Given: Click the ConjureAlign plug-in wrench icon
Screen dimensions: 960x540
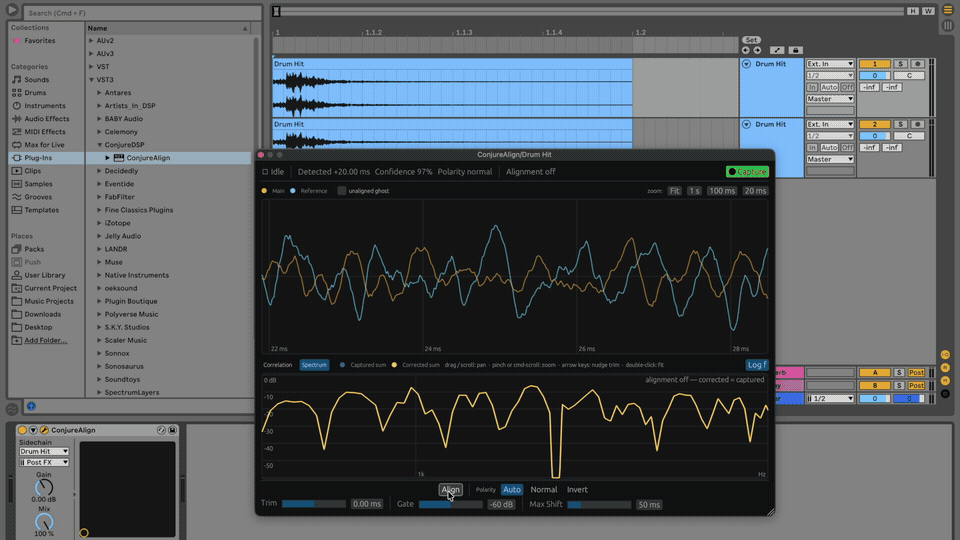Looking at the screenshot, I should click(44, 430).
